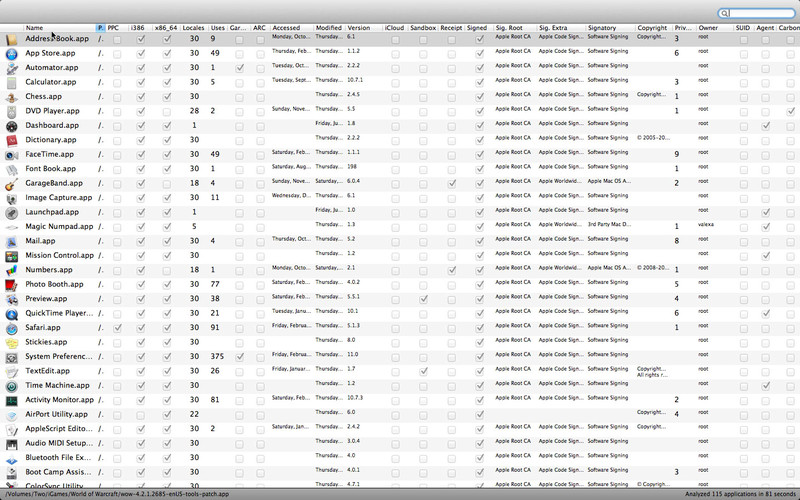Viewport: 800px width, 500px height.
Task: Select the App Store.app icon
Action: (x=11, y=54)
